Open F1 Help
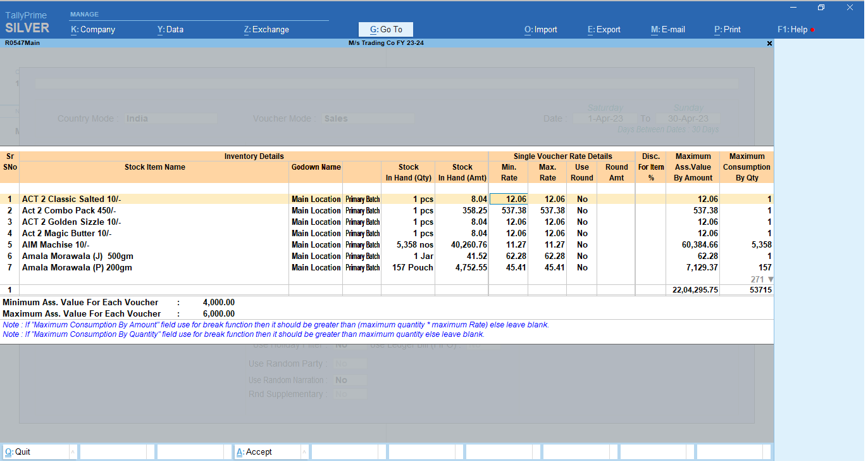 (x=792, y=29)
